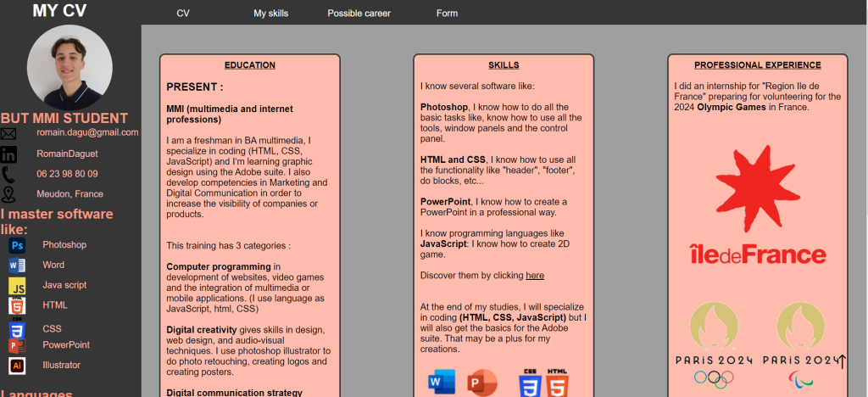Click the 'PRESENT :' subheading
868x397 pixels.
[195, 87]
